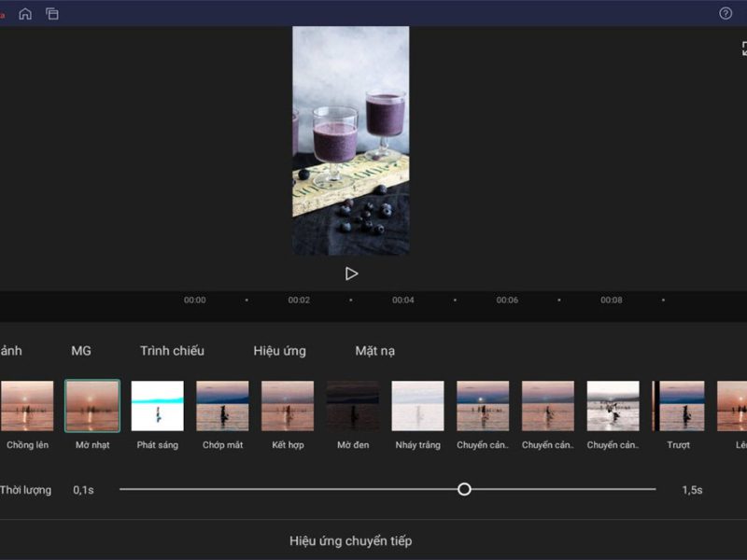Apply the Nháy trắng transition
The width and height of the screenshot is (747, 560).
[417, 406]
